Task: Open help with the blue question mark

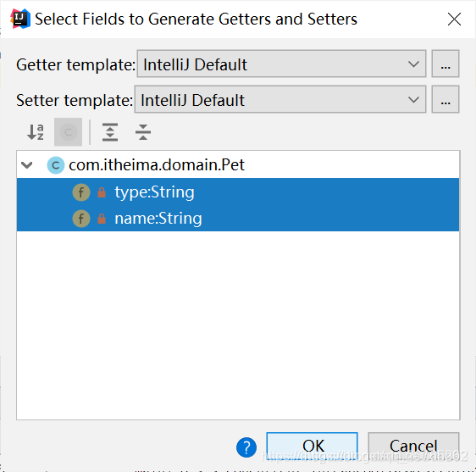Action: point(246,447)
